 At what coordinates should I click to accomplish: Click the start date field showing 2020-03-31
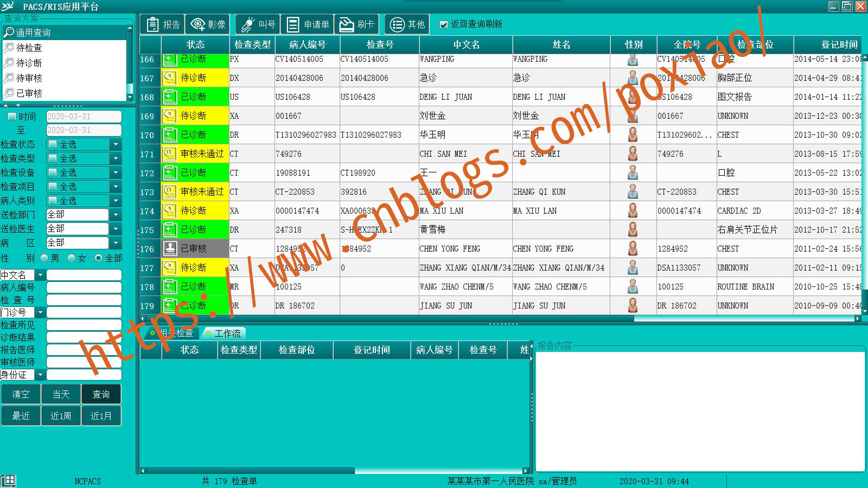pos(84,116)
